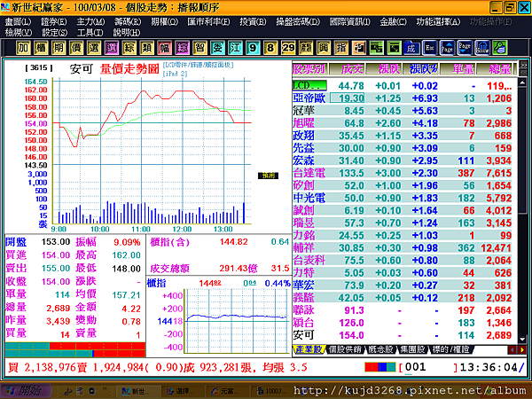
Task: Click the 類 toolbar icon
Action: [x=146, y=48]
